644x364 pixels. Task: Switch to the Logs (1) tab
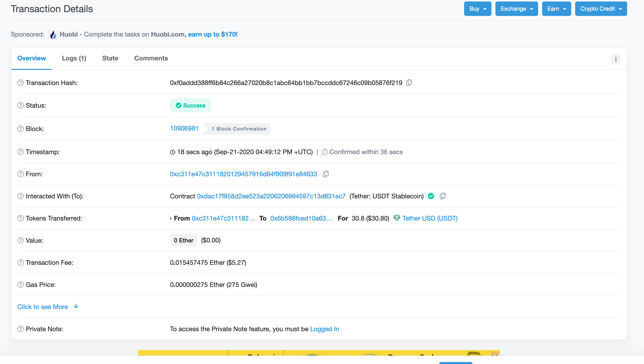point(74,58)
